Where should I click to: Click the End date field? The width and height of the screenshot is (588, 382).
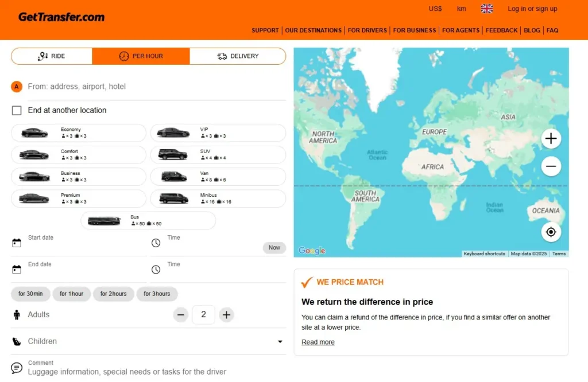(87, 271)
